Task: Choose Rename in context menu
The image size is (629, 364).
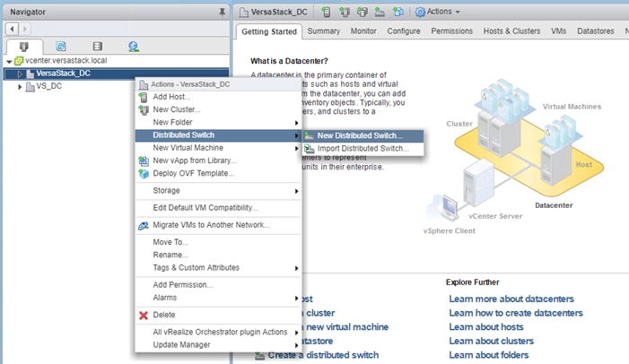Action: click(218, 255)
